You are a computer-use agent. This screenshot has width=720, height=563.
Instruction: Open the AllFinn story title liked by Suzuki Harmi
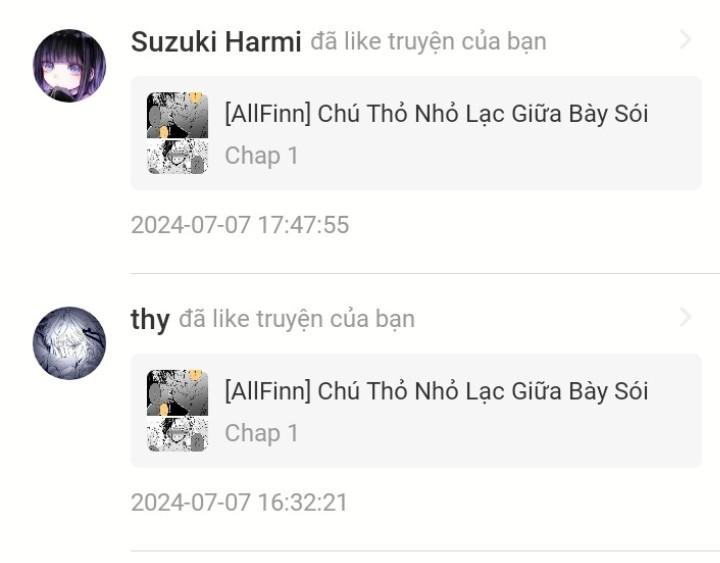436,113
